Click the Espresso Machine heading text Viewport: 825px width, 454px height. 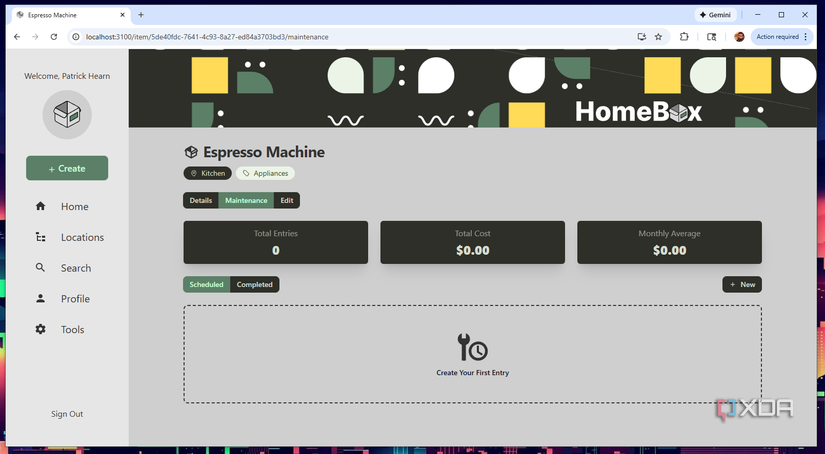pyautogui.click(x=264, y=152)
